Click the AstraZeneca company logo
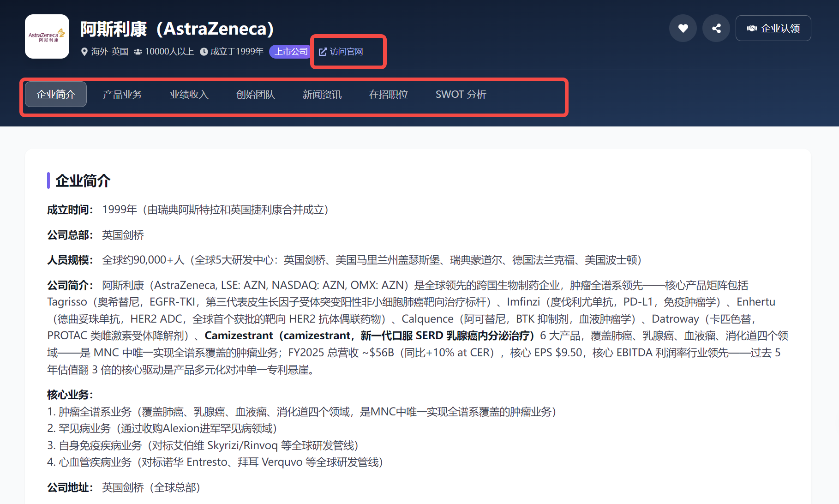839x504 pixels. point(47,36)
